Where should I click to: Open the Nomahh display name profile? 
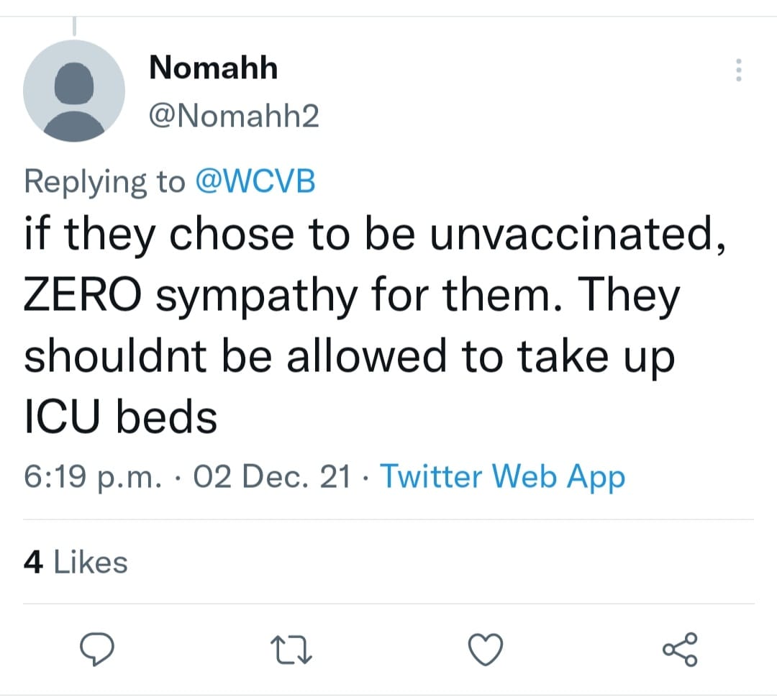(213, 68)
